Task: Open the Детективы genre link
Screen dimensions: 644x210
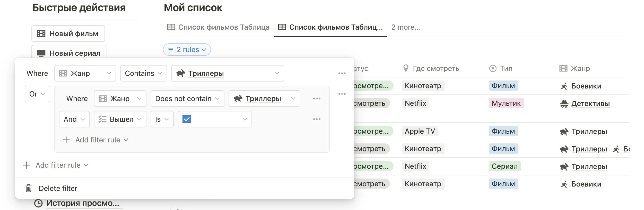Action: pos(590,104)
